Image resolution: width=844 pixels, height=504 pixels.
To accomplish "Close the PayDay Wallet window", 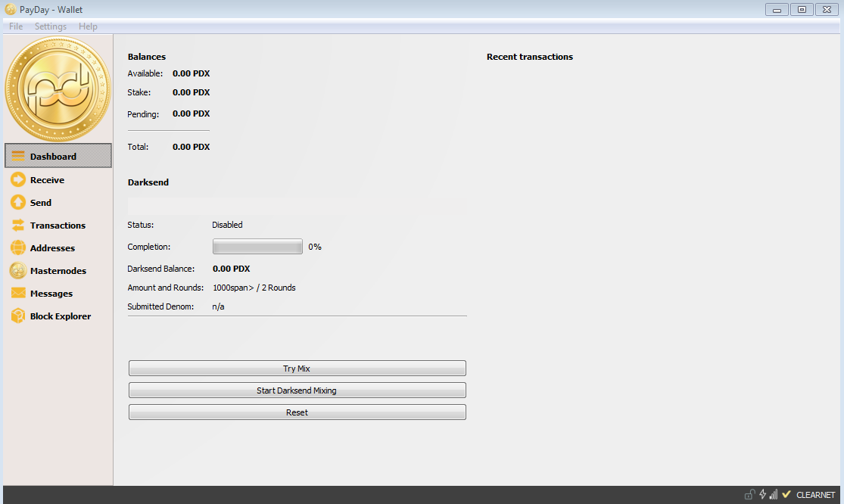I will pos(827,10).
